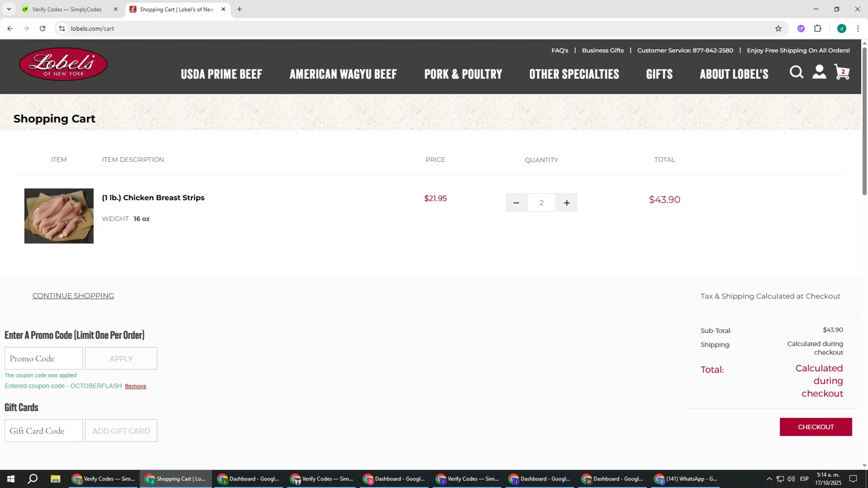This screenshot has width=868, height=488.
Task: Open Windows taskbar search
Action: 33,479
